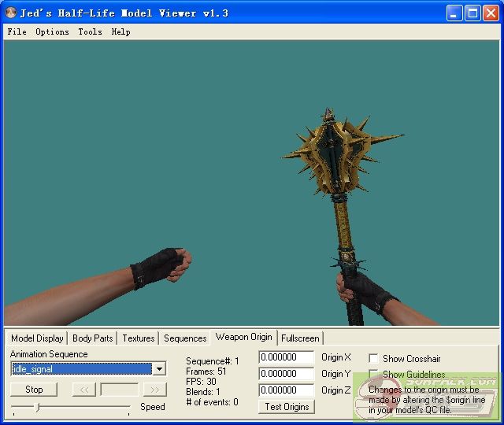
Task: Click the app icon in the title bar
Action: point(11,13)
